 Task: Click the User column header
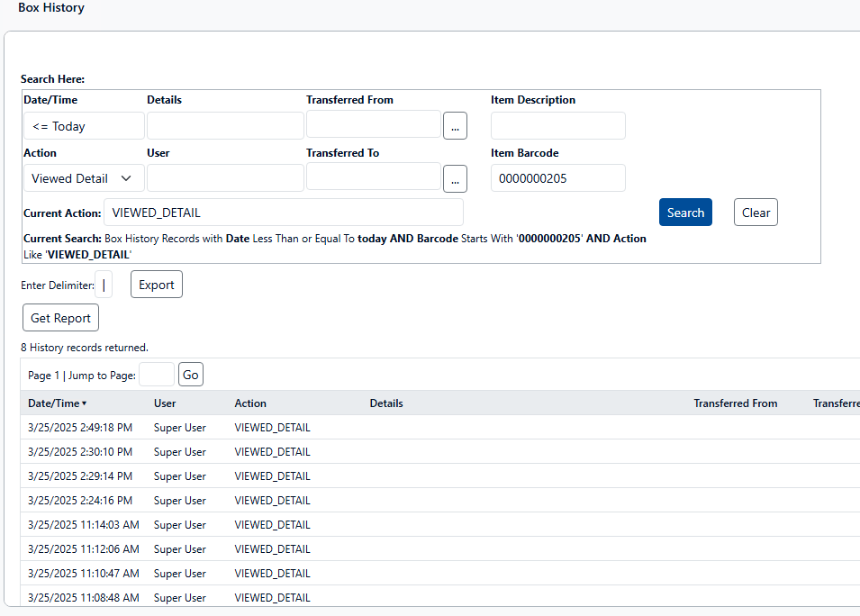(x=165, y=403)
